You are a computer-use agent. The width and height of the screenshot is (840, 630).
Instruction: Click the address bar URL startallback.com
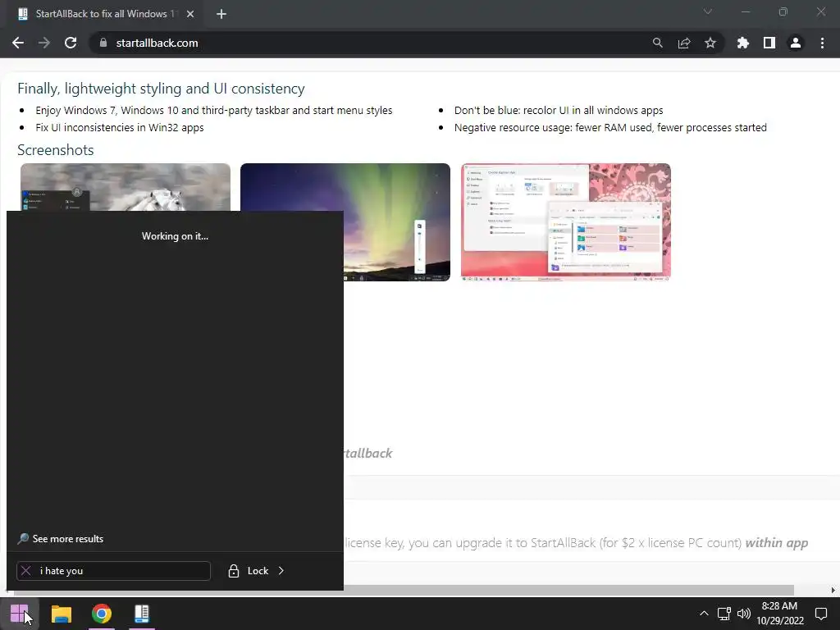coord(157,43)
